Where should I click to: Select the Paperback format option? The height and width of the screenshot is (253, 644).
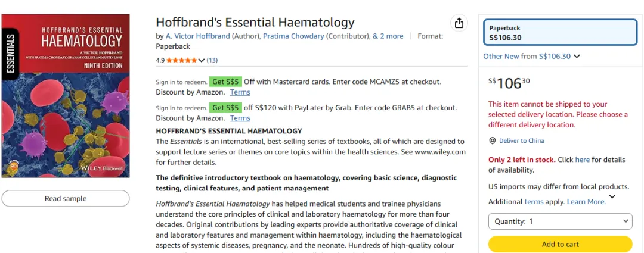point(560,33)
